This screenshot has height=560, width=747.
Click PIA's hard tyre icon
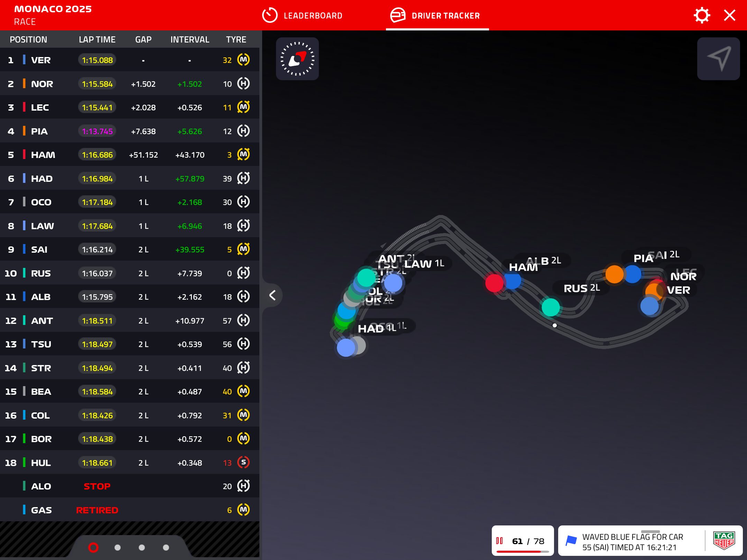[243, 131]
